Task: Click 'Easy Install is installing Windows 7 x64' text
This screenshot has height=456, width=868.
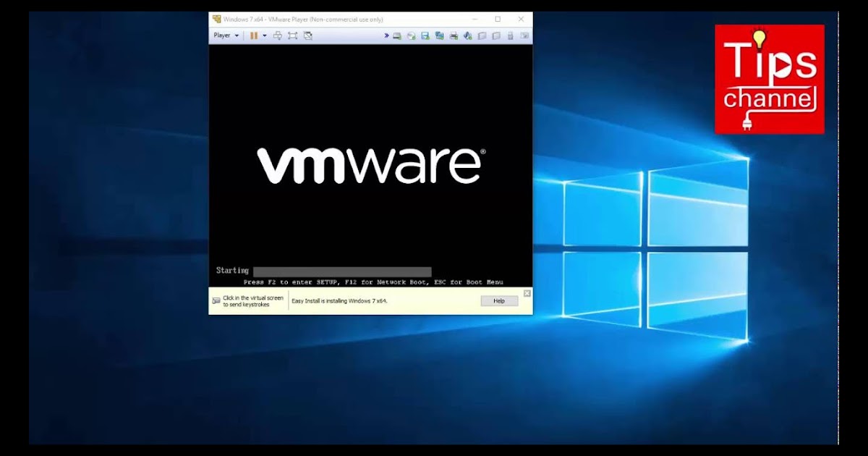Action: 339,300
